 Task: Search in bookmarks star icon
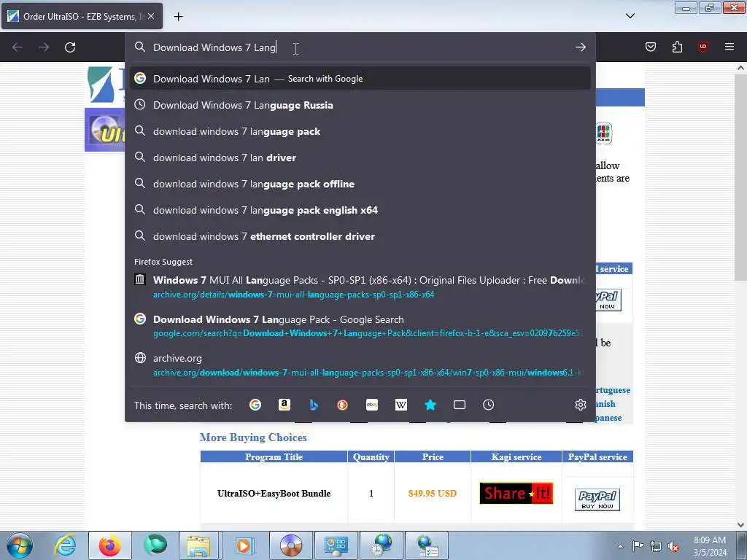click(x=430, y=405)
